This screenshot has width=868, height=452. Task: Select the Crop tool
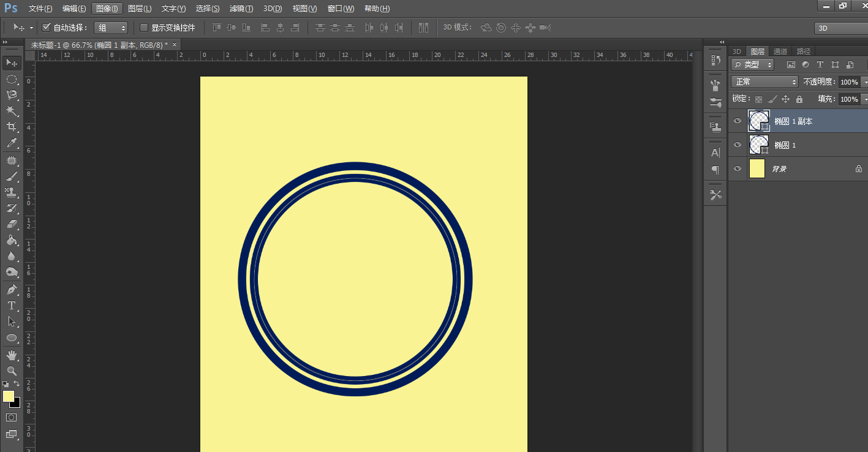(x=11, y=127)
